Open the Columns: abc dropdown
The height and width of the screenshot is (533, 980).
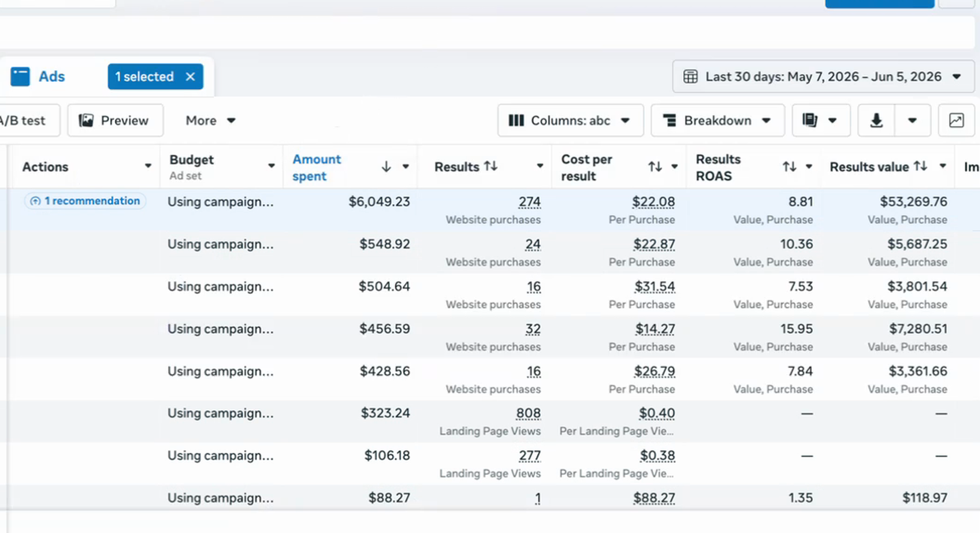click(570, 121)
